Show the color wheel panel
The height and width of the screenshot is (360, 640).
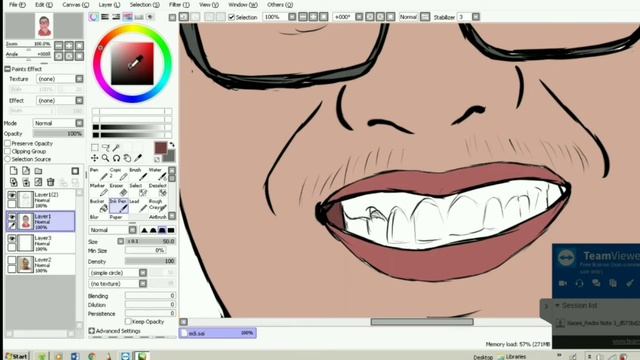[x=93, y=17]
